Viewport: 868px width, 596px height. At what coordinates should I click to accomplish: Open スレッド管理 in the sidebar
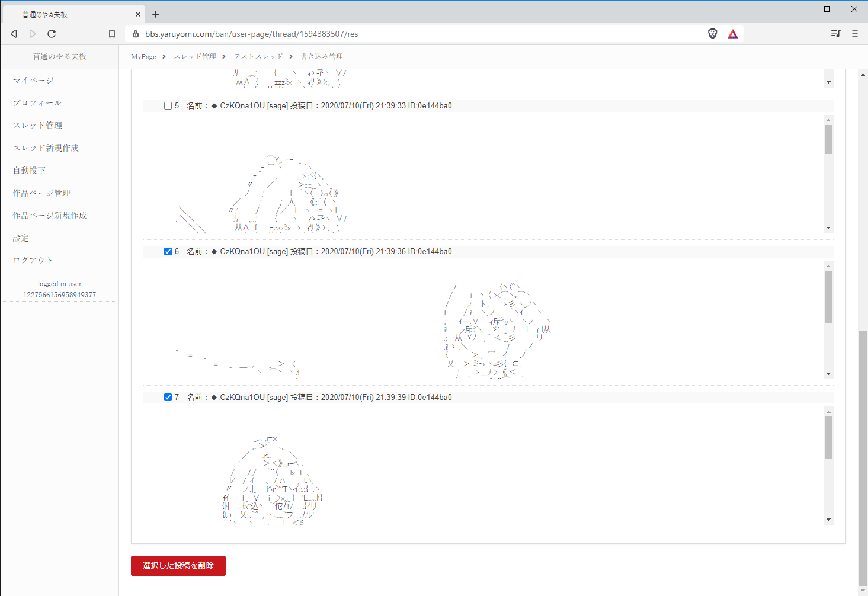click(x=37, y=125)
